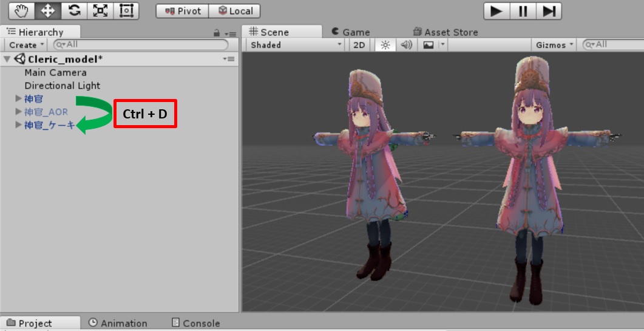Expand the 神官_AOR object
This screenshot has width=644, height=331.
[x=18, y=112]
